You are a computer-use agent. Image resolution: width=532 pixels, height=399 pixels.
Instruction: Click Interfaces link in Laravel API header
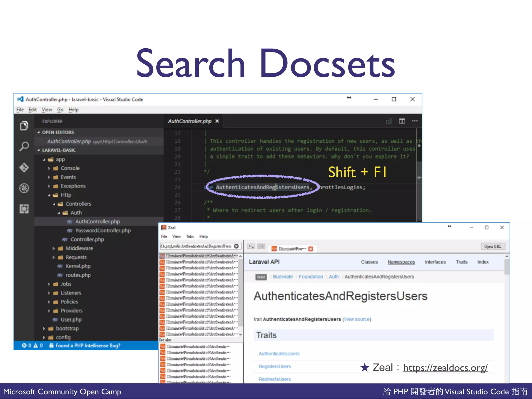pos(435,262)
